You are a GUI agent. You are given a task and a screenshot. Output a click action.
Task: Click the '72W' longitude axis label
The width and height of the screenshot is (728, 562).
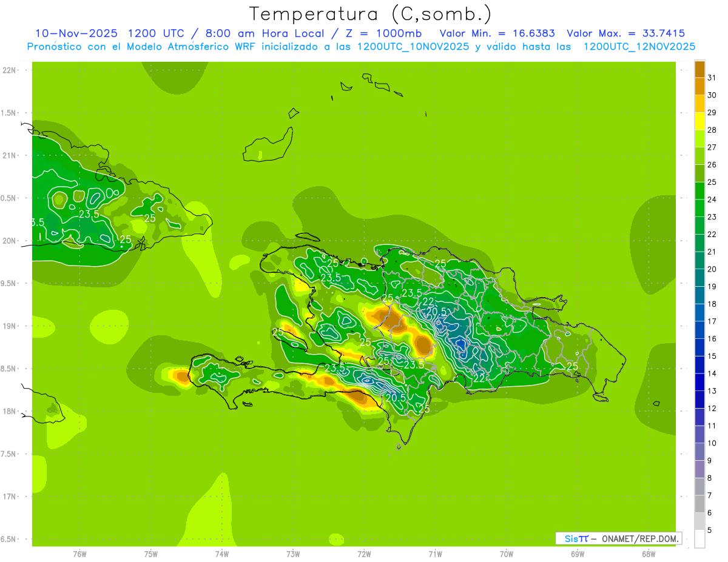[x=364, y=554]
